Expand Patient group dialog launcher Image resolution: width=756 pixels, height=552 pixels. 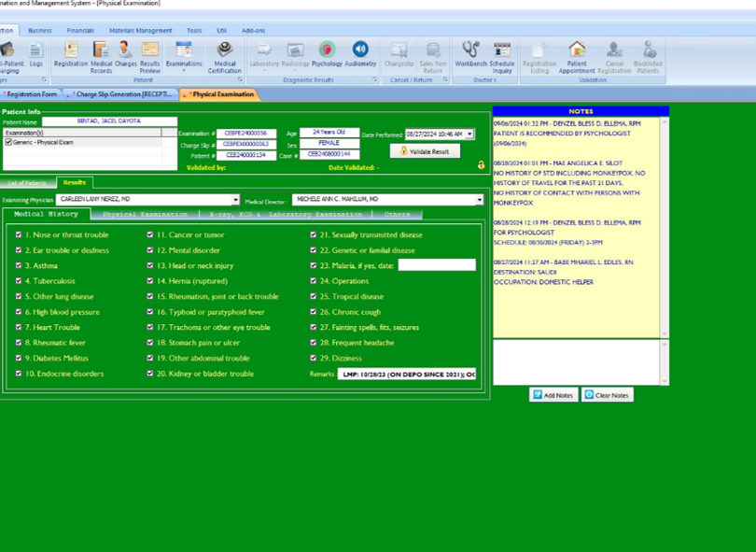pos(240,79)
